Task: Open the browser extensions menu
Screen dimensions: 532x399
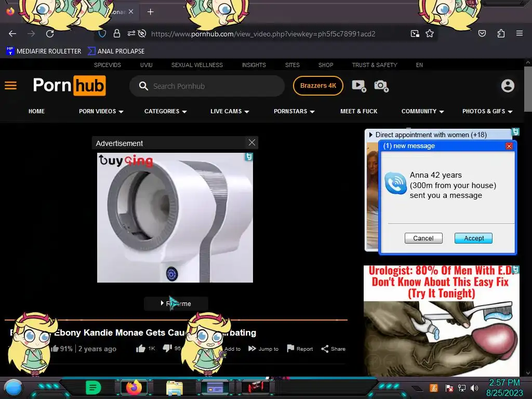Action: 501,33
